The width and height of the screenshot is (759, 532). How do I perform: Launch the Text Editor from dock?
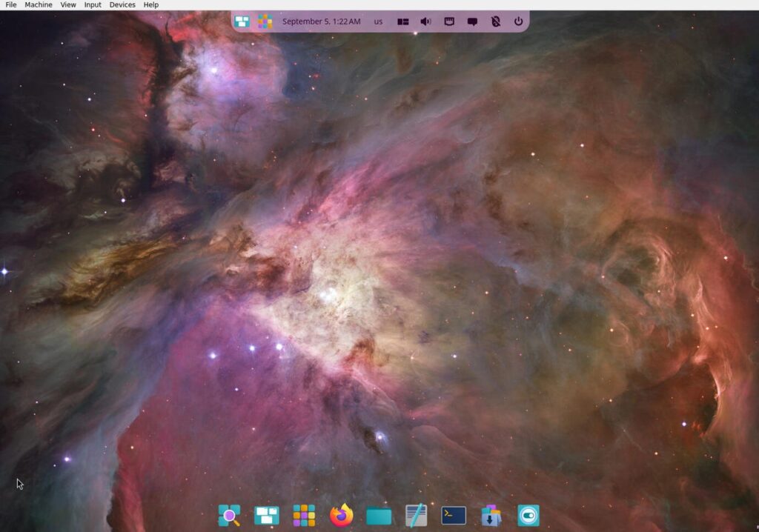[417, 515]
